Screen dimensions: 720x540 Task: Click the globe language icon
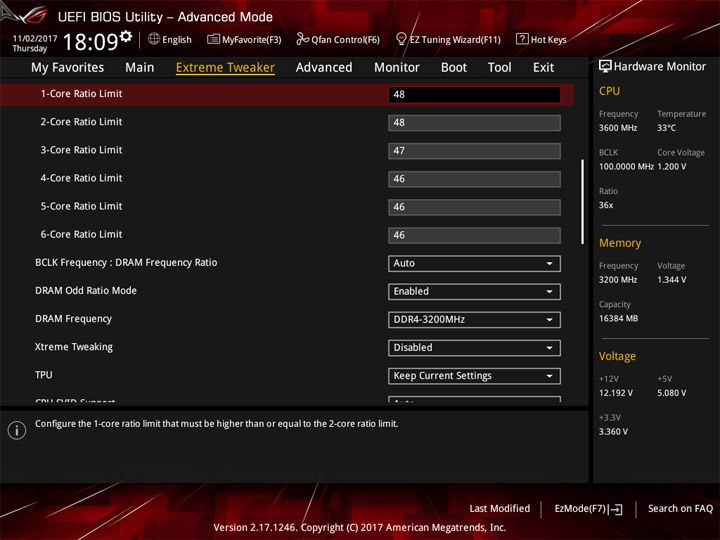click(154, 39)
